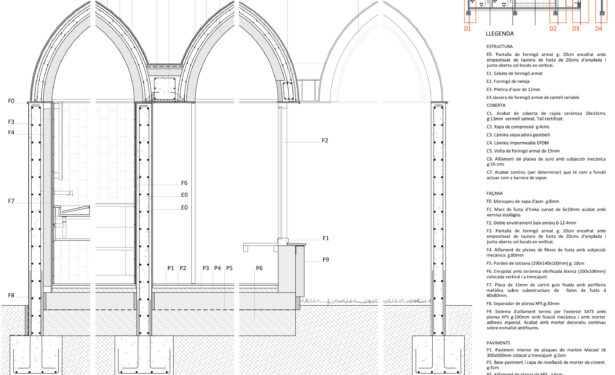Click the orange D4 detail marker
This screenshot has height=375, width=615.
click(599, 29)
